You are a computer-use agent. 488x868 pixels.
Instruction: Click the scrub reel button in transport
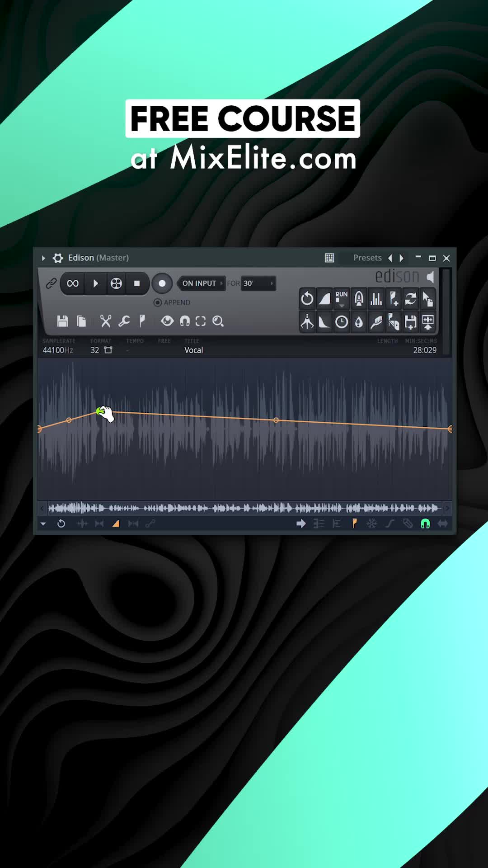[116, 283]
